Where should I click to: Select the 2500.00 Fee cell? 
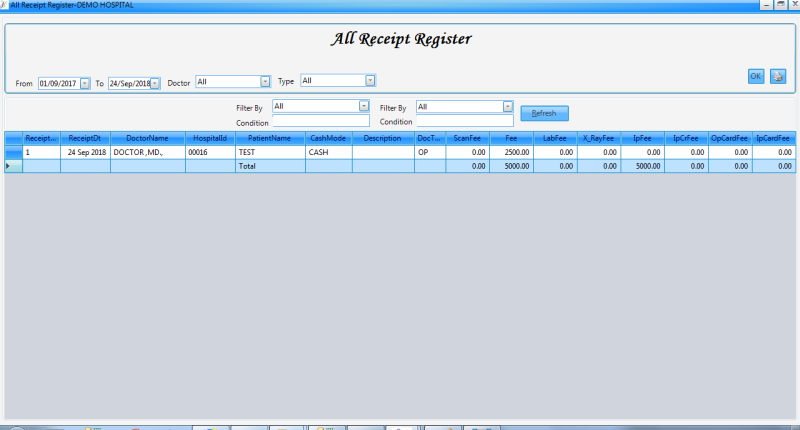pos(511,152)
